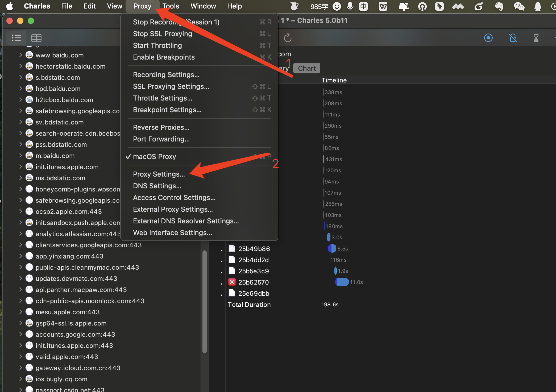Click the microphone icon in the menu bar
Screen dimensions: 556x392
tap(350, 6)
